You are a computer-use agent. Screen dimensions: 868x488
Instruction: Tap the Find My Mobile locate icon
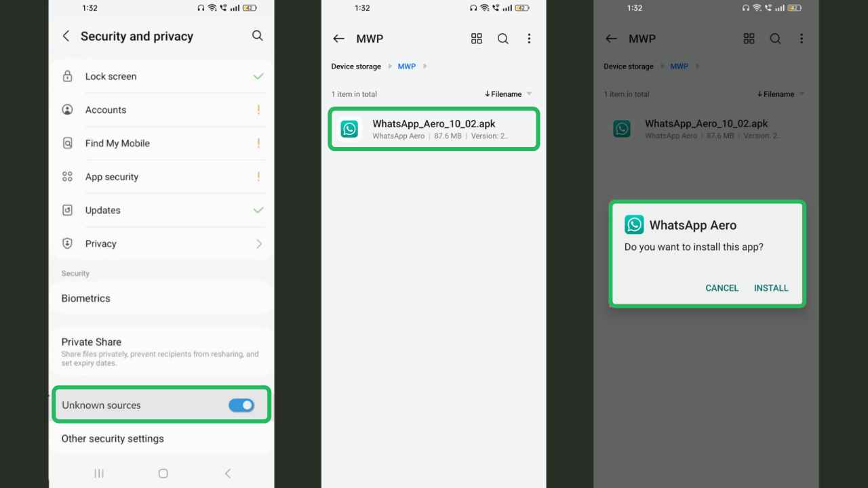pos(67,143)
